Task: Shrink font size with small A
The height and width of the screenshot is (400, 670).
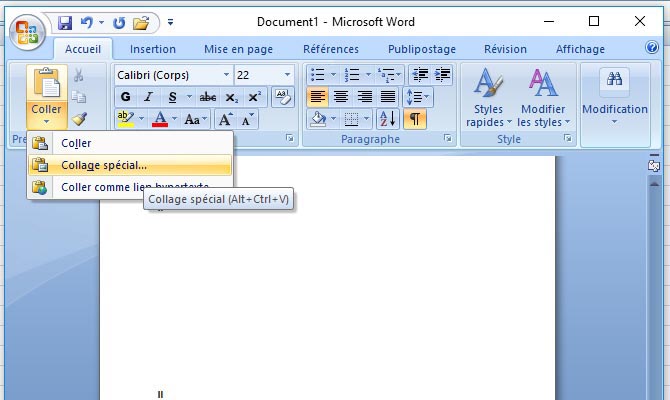Action: tap(247, 119)
